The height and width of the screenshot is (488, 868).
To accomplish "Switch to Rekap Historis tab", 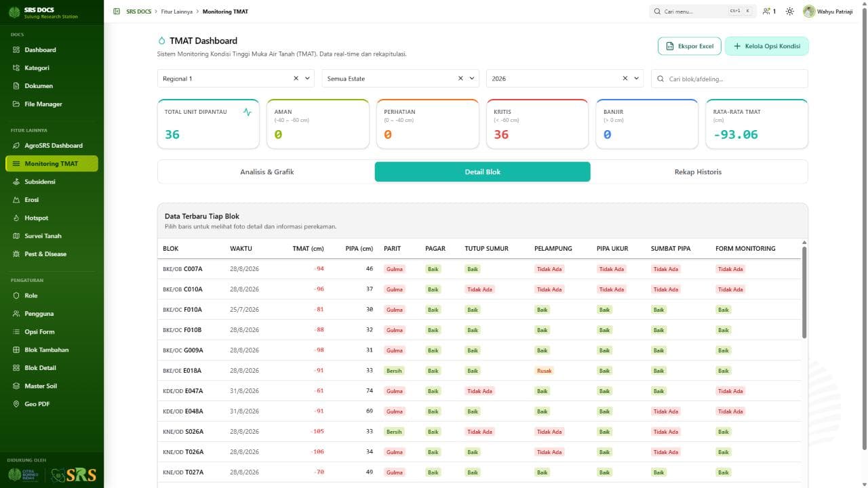I will 698,172.
